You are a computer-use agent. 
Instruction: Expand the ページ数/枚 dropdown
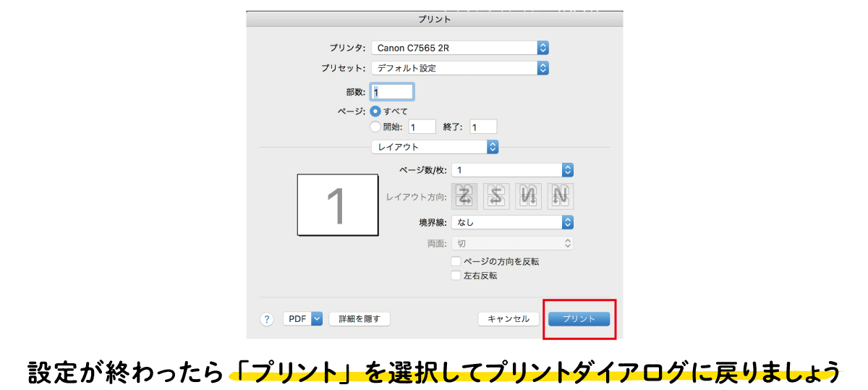512,170
